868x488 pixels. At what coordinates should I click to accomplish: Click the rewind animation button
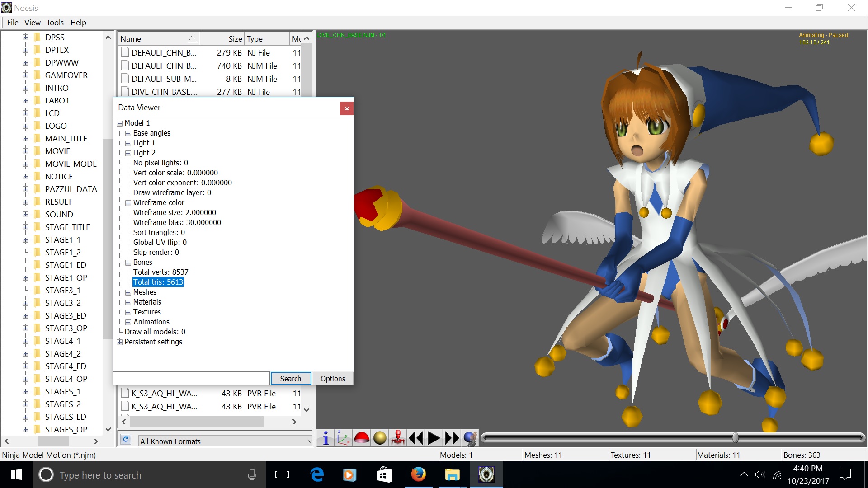point(416,438)
